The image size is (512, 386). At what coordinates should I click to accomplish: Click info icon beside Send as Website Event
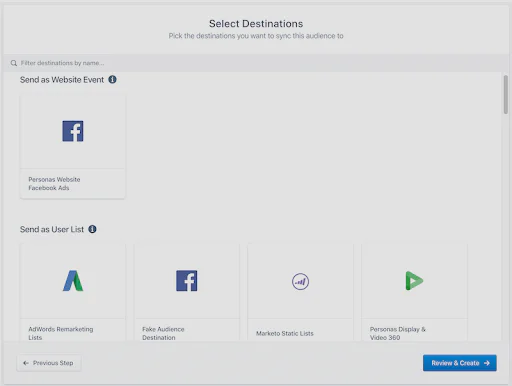[112, 80]
